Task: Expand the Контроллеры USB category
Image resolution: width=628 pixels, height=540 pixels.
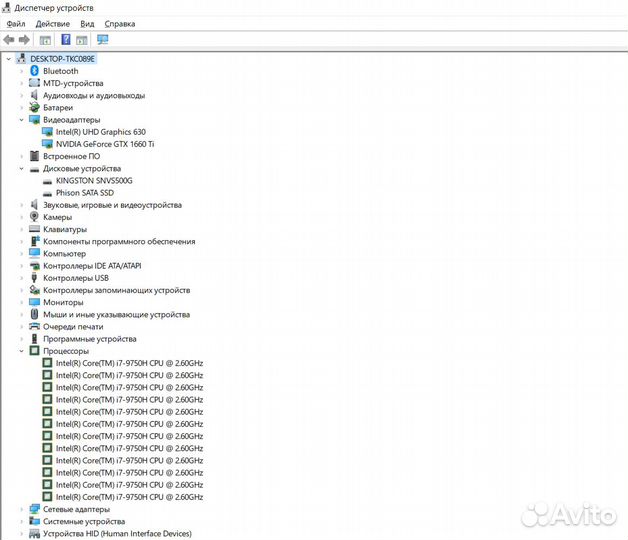Action: click(x=21, y=278)
